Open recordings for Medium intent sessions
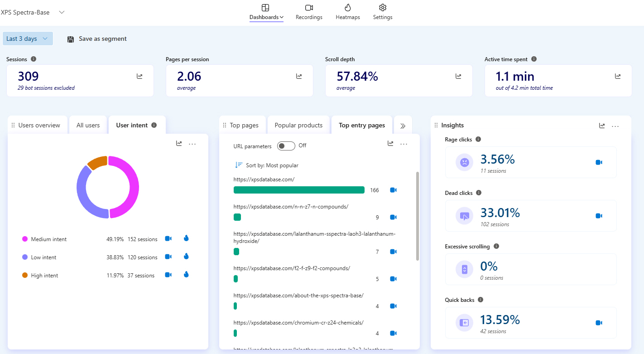The height and width of the screenshot is (354, 644). (x=168, y=239)
